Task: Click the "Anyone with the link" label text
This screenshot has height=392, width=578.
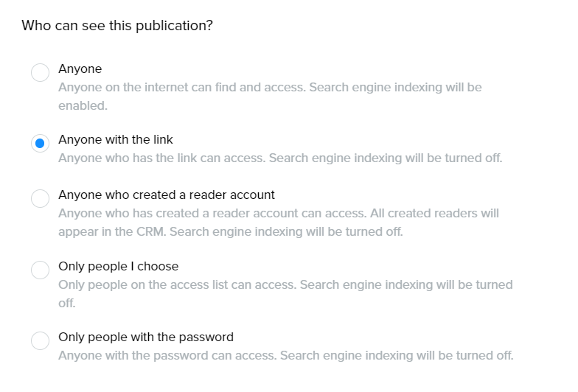Action: point(116,139)
